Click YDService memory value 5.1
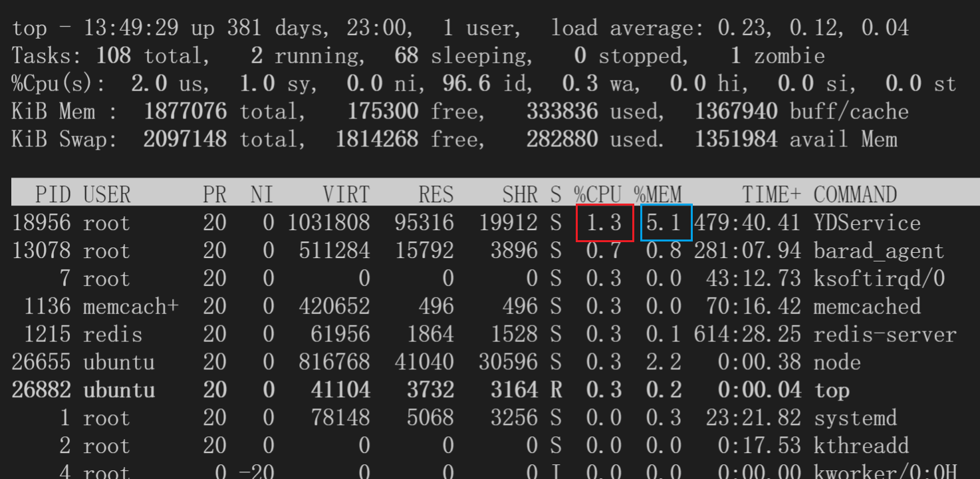The width and height of the screenshot is (980, 479). click(664, 223)
